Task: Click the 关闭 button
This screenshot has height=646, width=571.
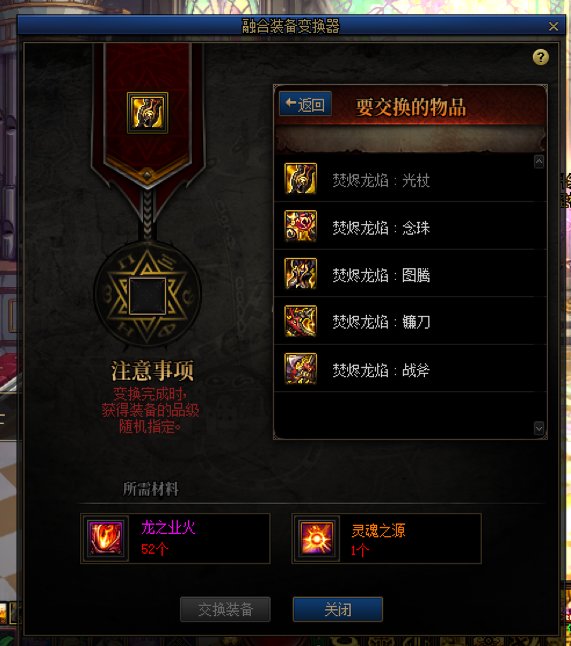Action: tap(338, 609)
